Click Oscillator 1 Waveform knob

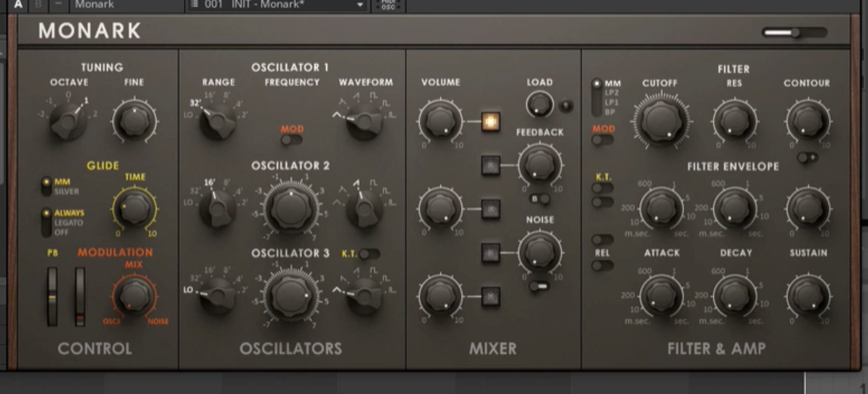tap(365, 121)
